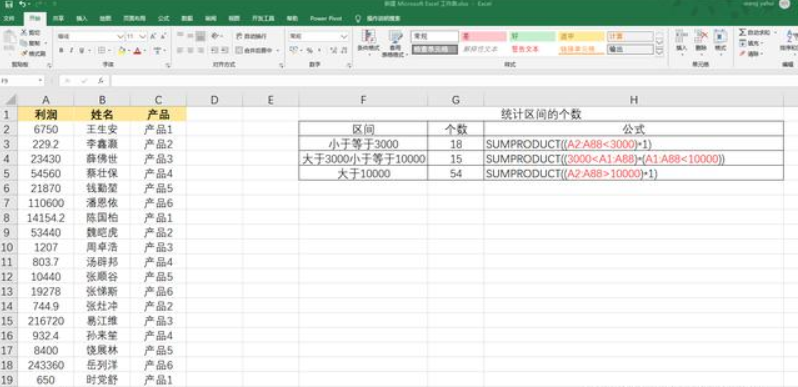Open the 文件 tab
This screenshot has width=798, height=387.
(x=9, y=18)
